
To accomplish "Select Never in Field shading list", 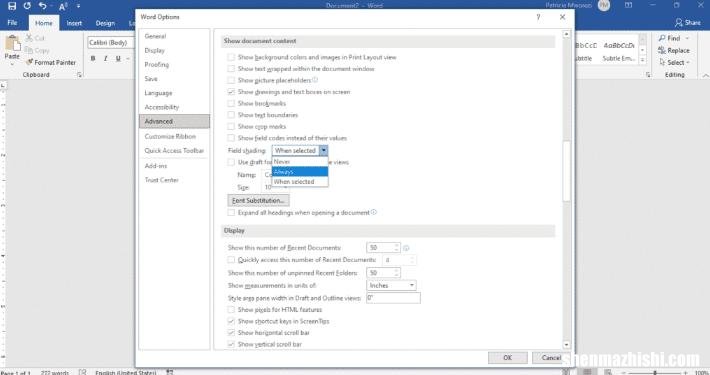I will [x=300, y=162].
